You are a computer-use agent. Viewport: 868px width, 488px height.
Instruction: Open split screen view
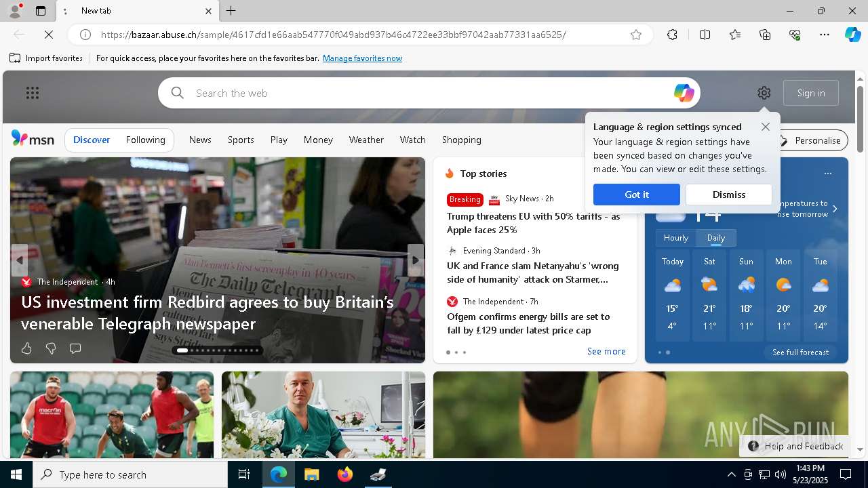(705, 35)
